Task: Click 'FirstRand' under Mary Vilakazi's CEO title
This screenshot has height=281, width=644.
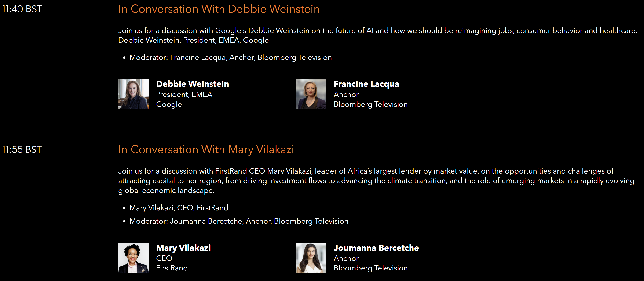Action: tap(172, 268)
